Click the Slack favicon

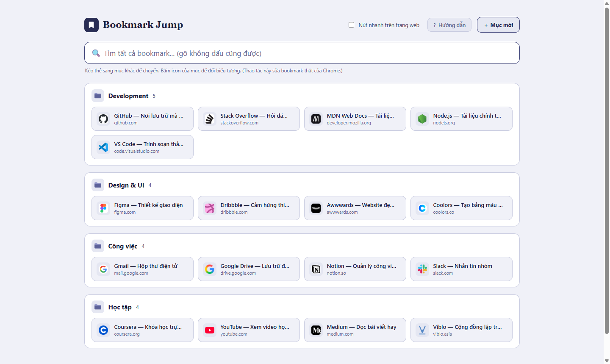click(422, 269)
